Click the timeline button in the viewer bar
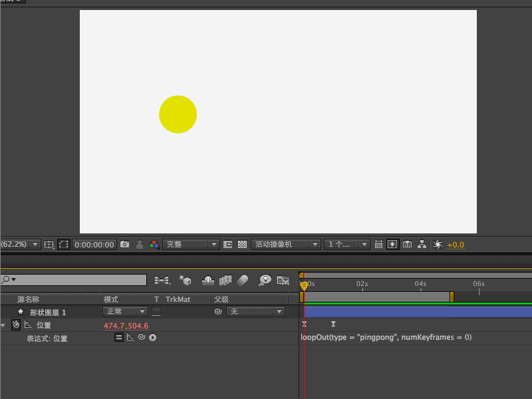Viewport: 532px width, 399px height. coord(407,244)
